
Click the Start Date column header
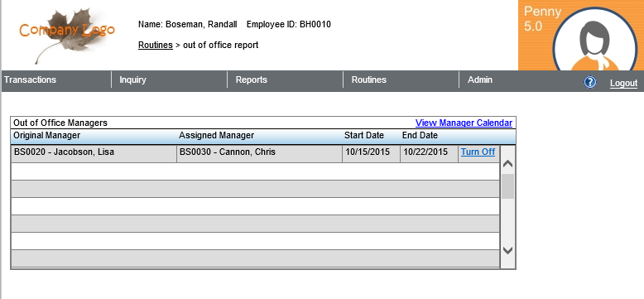[364, 135]
